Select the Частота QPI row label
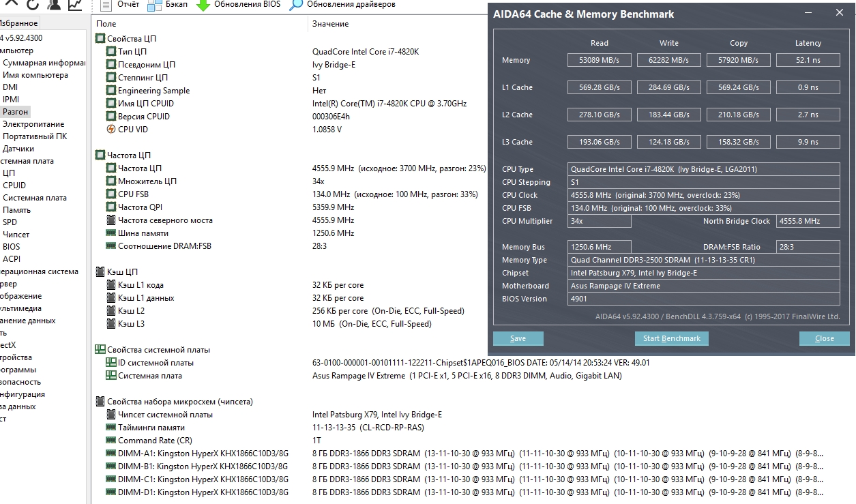Image resolution: width=856 pixels, height=504 pixels. 141,207
